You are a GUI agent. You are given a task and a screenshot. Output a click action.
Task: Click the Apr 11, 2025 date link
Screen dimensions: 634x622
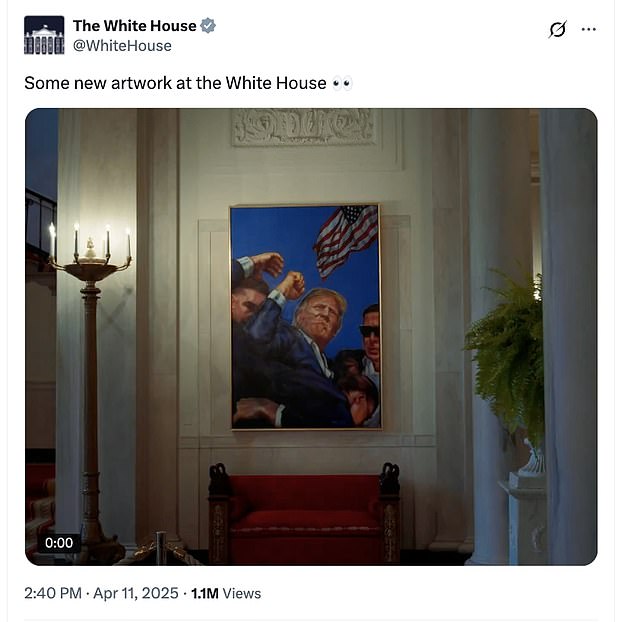tap(136, 594)
